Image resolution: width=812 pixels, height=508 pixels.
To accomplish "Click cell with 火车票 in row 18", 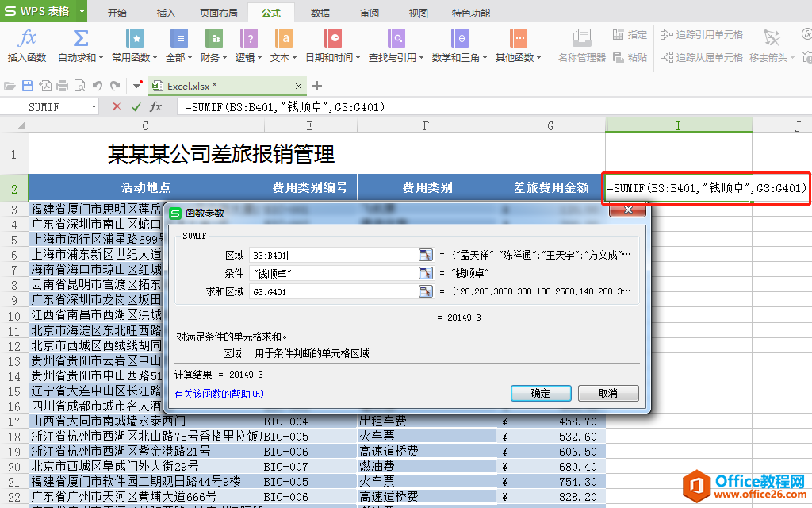I will click(427, 437).
